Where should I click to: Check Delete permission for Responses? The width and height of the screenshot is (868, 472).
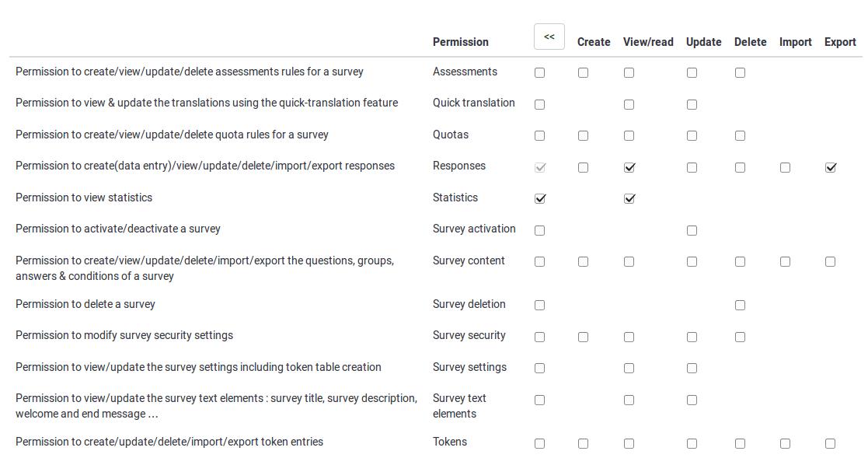click(740, 167)
